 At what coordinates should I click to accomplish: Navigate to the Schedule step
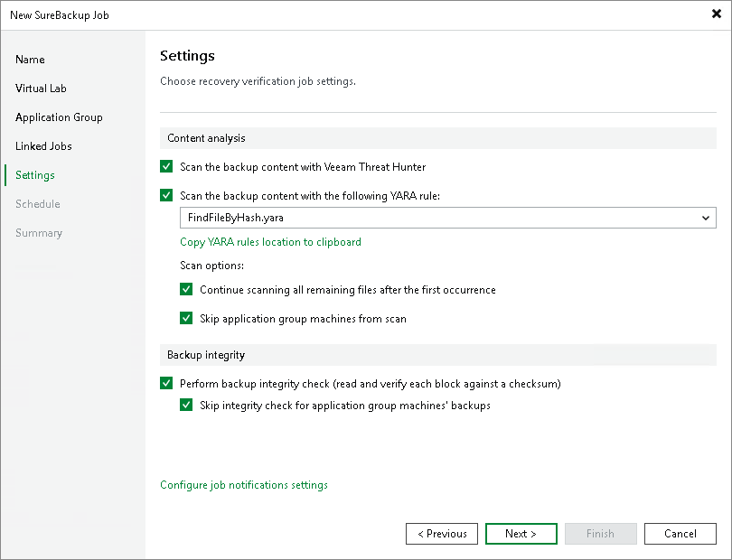point(37,204)
